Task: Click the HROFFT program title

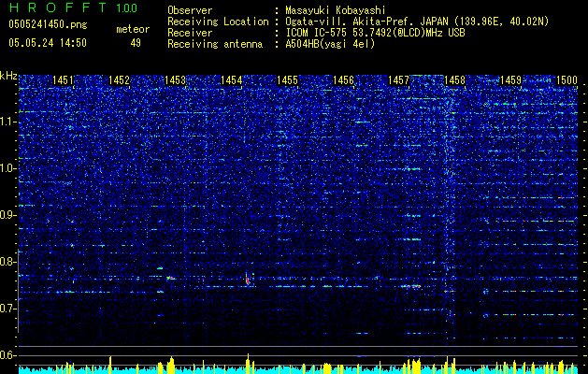Action: (58, 7)
